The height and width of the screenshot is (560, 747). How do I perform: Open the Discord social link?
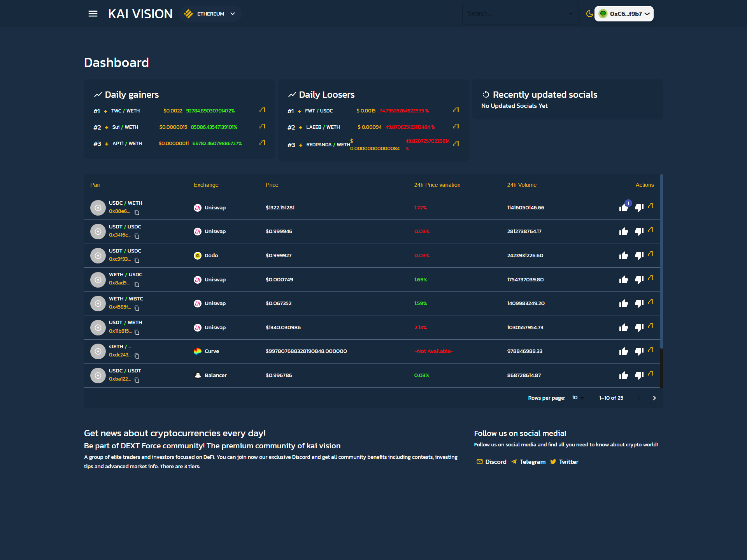491,462
